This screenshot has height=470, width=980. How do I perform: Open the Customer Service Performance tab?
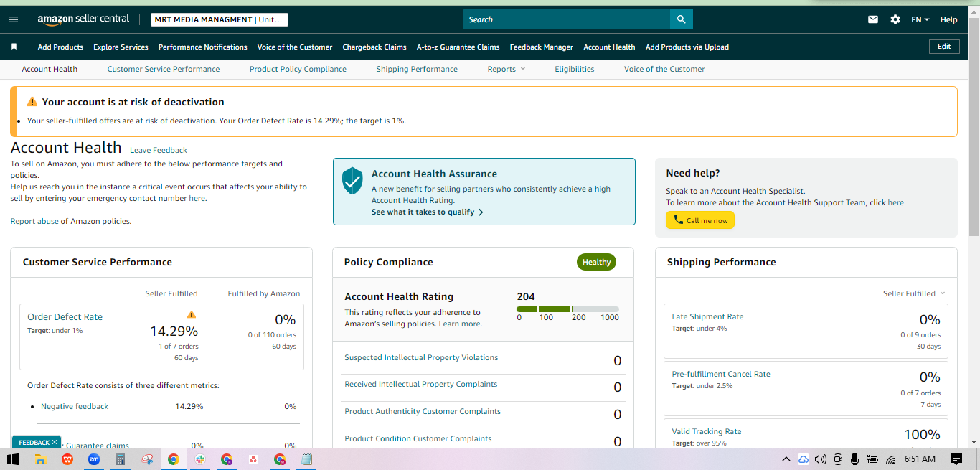pyautogui.click(x=164, y=69)
